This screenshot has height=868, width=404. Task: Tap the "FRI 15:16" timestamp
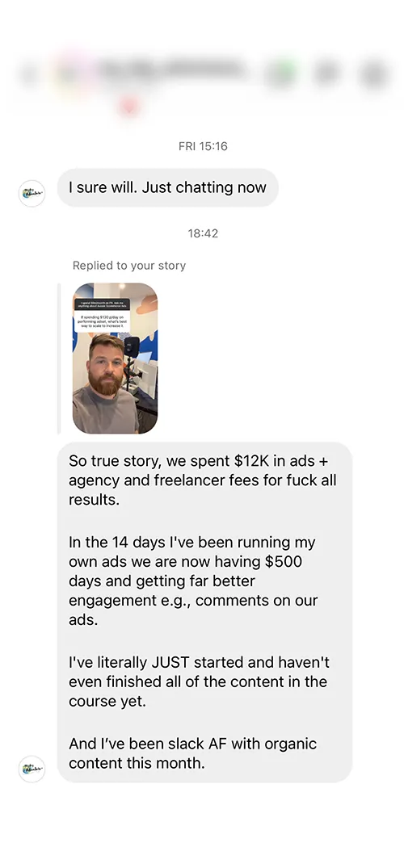[203, 146]
